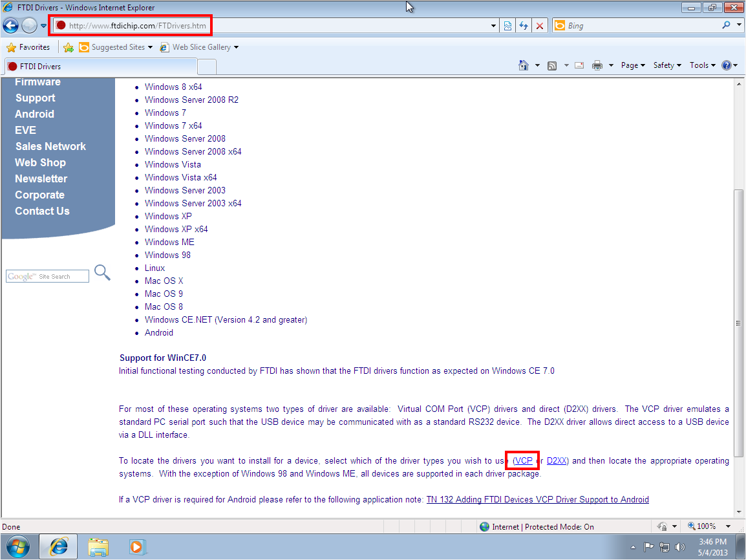Click the Help question mark icon

click(x=727, y=65)
